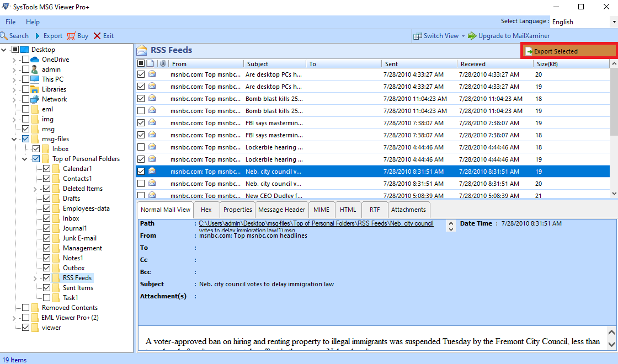
Task: Click the Network icon in tree
Action: coord(35,99)
